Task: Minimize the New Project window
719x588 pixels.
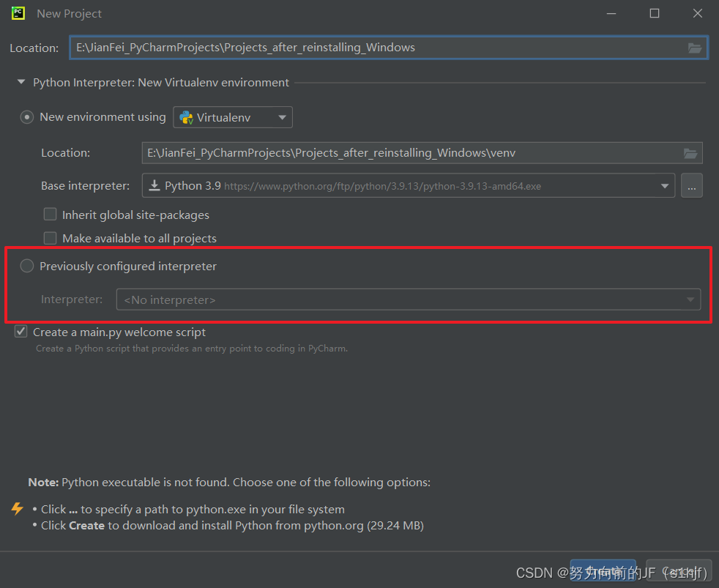Action: (611, 14)
